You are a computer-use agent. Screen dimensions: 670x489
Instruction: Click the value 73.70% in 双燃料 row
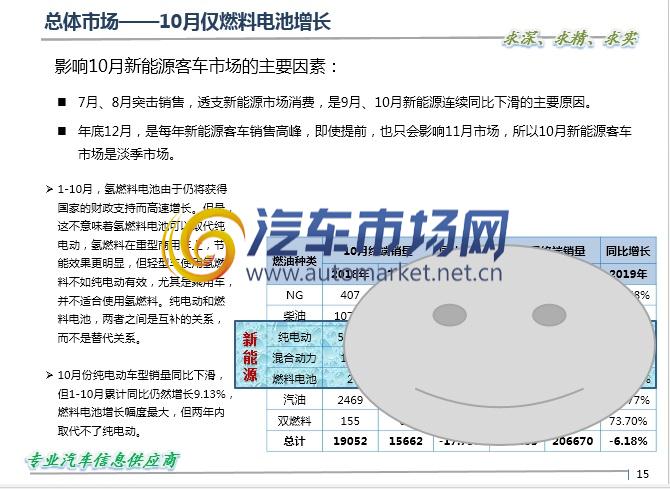tap(628, 421)
